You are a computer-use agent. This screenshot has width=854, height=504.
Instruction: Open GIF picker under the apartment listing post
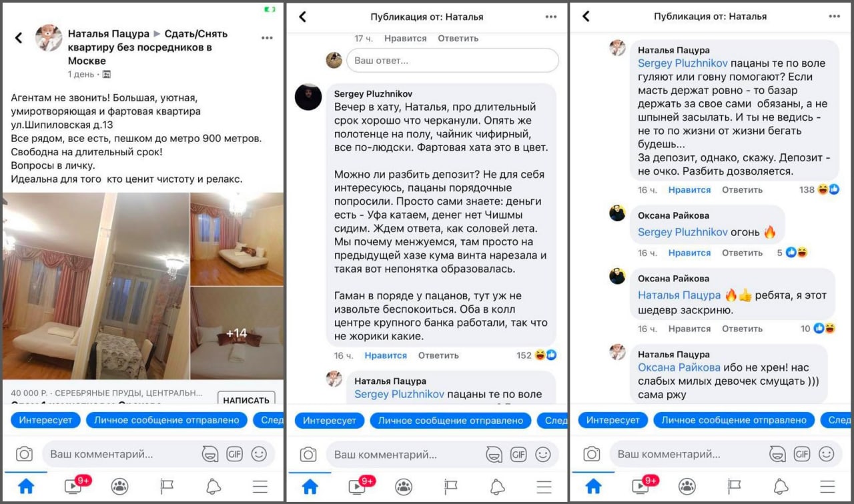point(234,455)
